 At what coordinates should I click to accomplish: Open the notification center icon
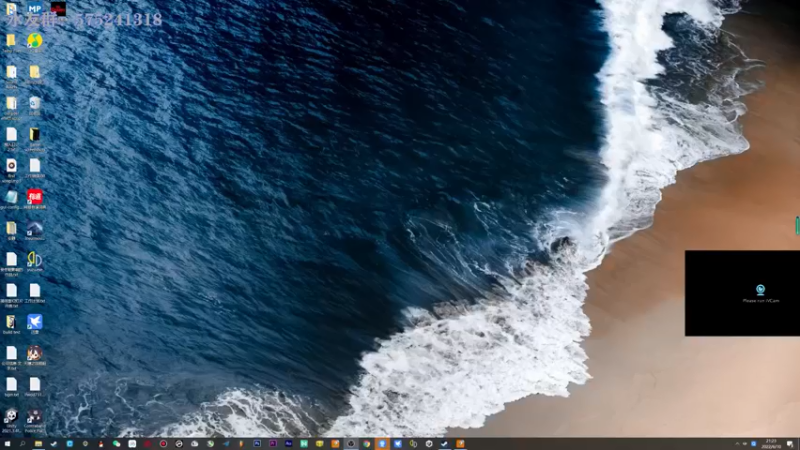coord(790,444)
